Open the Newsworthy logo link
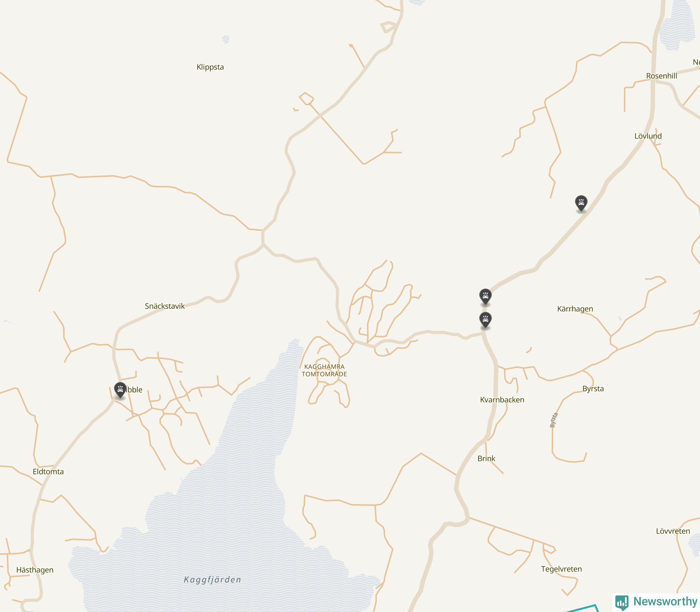Screen dimensions: 700x612 point(656,602)
